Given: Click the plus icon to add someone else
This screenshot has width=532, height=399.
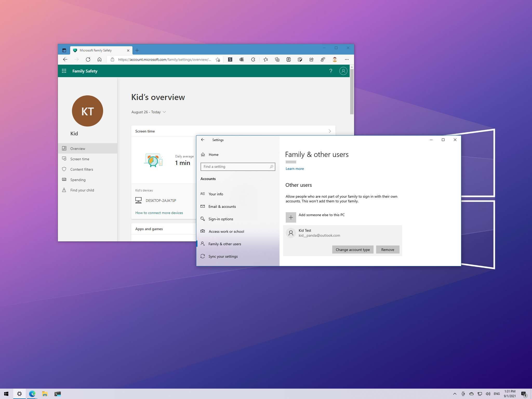Looking at the screenshot, I should [x=291, y=217].
